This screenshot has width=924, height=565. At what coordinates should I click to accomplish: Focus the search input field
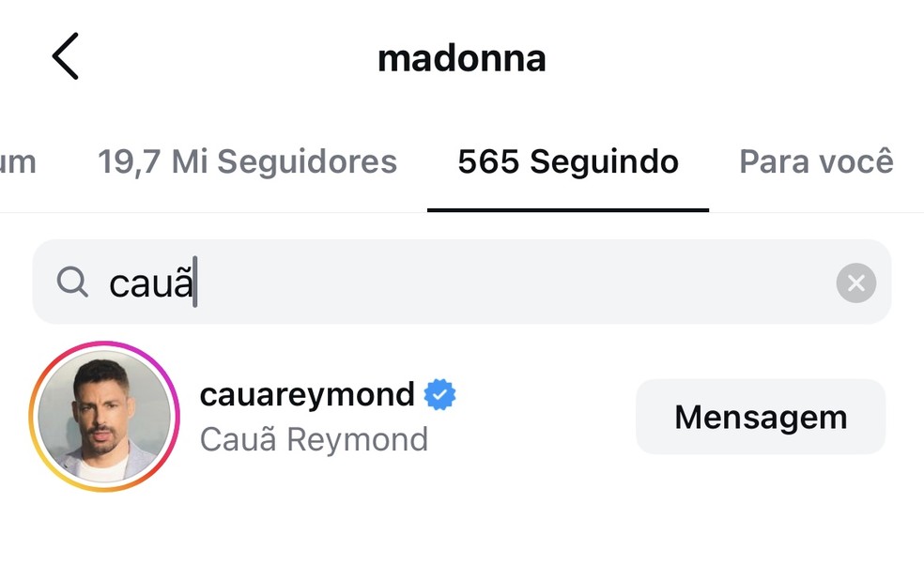tap(462, 282)
